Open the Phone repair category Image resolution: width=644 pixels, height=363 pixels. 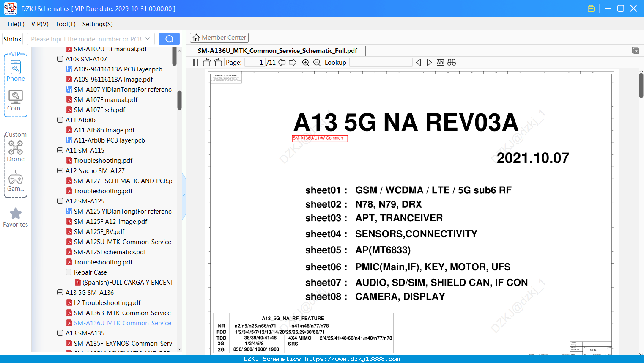(x=16, y=71)
